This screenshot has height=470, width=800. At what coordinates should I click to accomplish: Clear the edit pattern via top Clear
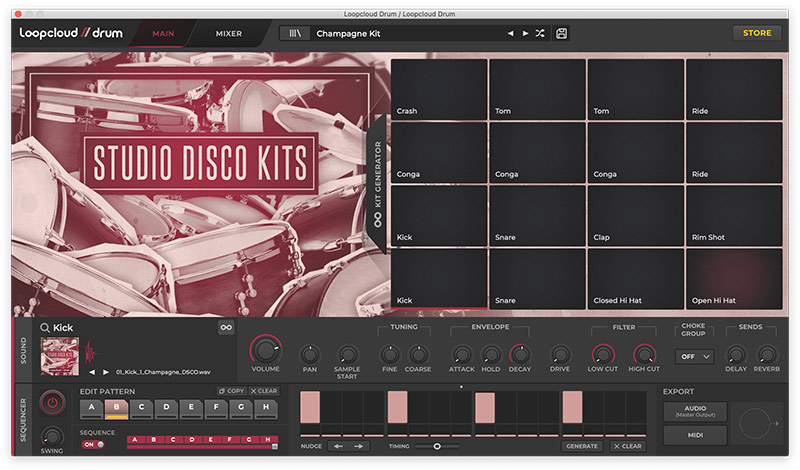click(264, 391)
